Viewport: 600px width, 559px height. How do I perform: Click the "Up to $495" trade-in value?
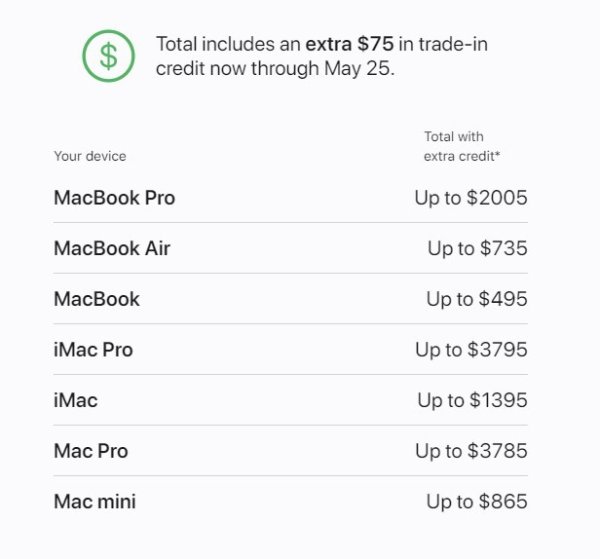[476, 299]
